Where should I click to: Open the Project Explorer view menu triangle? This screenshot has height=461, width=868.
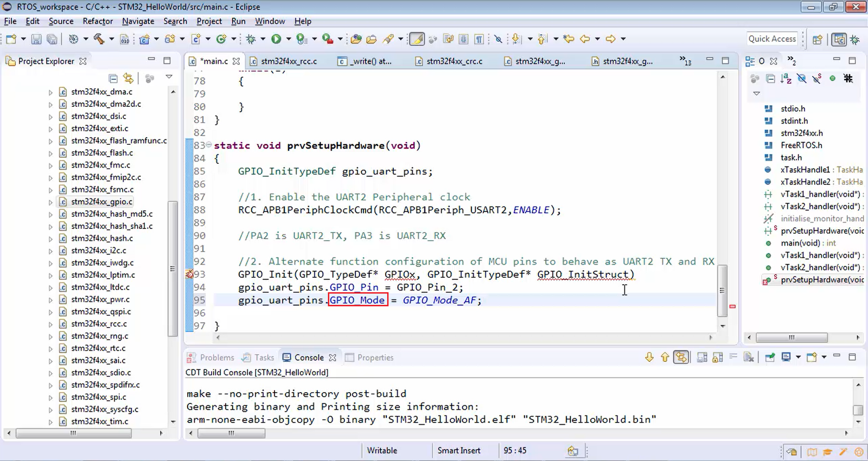[x=169, y=78]
